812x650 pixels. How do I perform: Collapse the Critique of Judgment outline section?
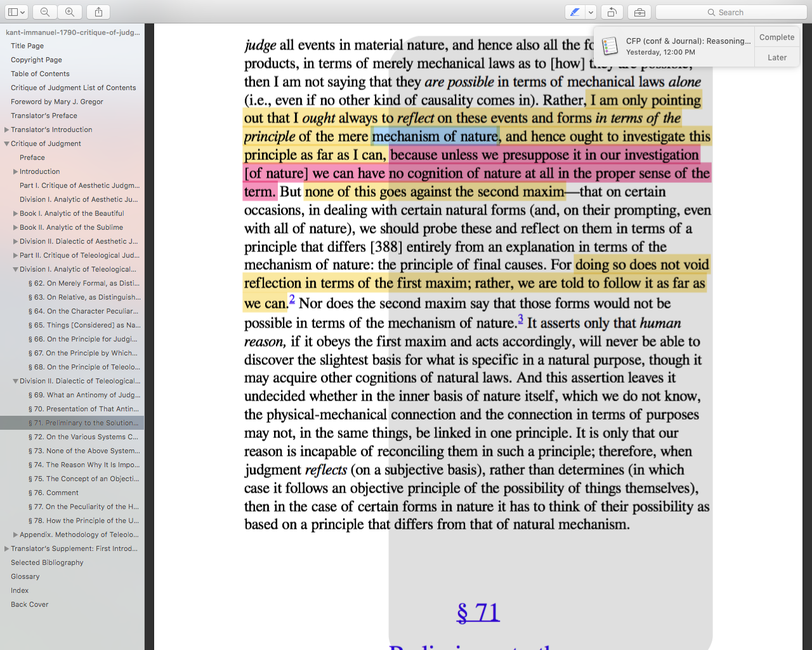click(7, 143)
